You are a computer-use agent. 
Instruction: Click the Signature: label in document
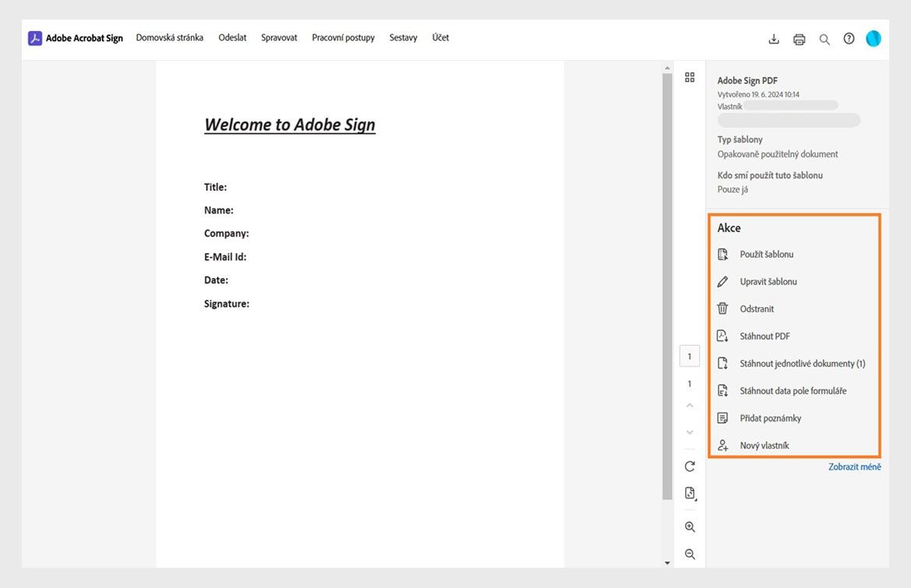(x=227, y=304)
